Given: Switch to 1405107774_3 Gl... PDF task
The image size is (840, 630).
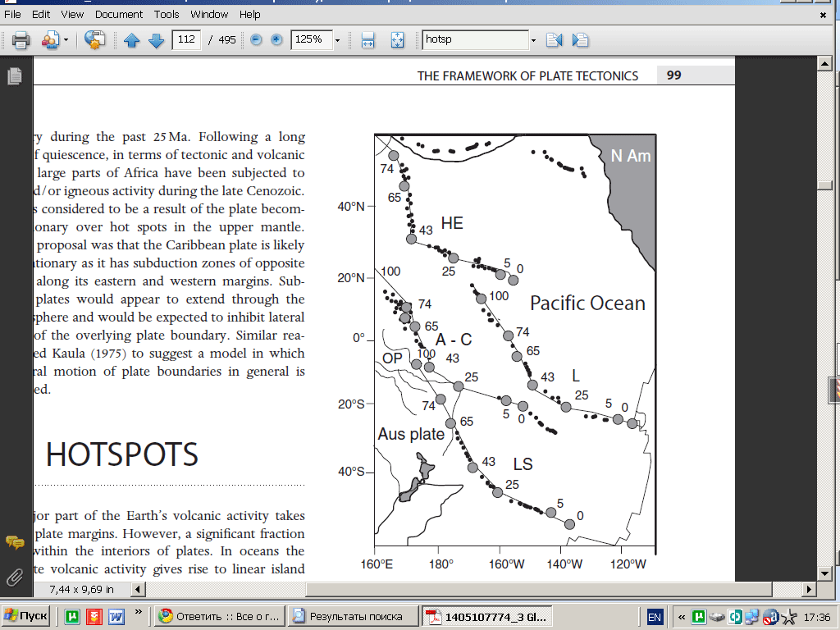Looking at the screenshot, I should click(x=487, y=617).
